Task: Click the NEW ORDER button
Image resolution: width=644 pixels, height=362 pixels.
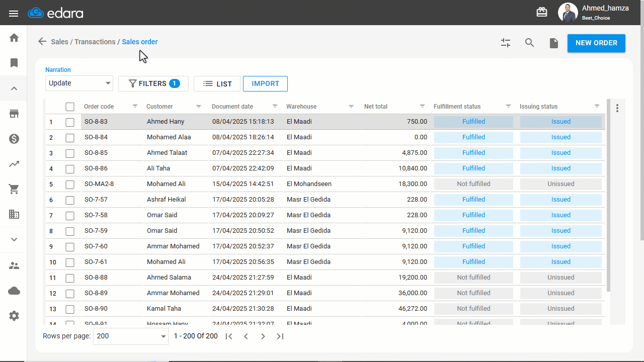Action: (x=596, y=43)
